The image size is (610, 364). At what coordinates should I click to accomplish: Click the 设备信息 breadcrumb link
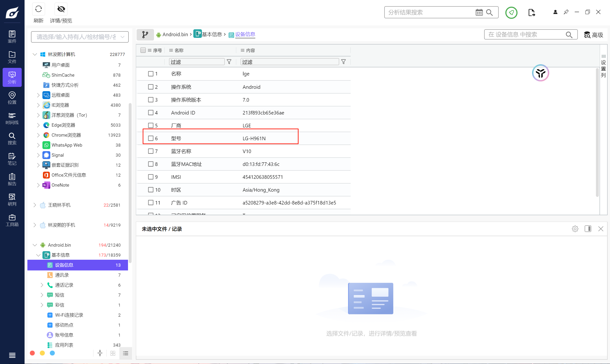[x=245, y=34]
